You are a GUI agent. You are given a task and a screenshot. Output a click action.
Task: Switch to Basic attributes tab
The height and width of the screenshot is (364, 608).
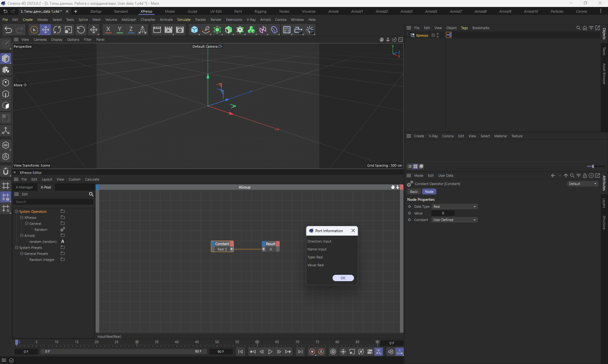pyautogui.click(x=414, y=192)
